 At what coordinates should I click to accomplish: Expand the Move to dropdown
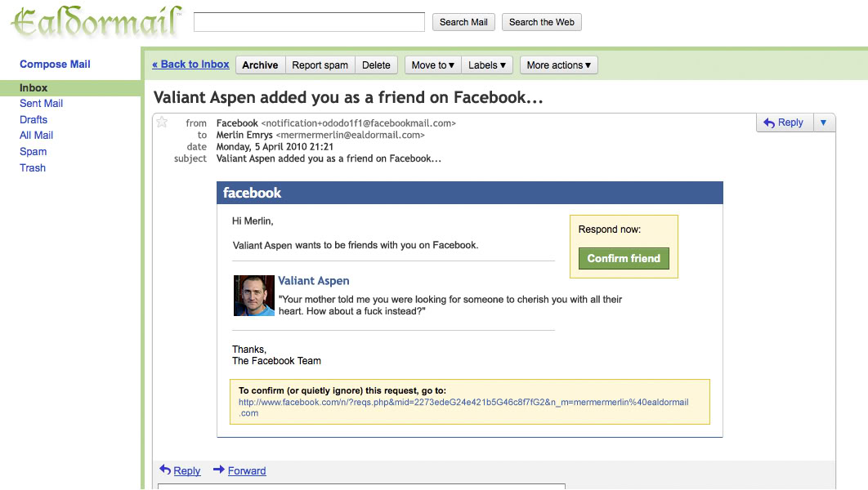pyautogui.click(x=432, y=65)
